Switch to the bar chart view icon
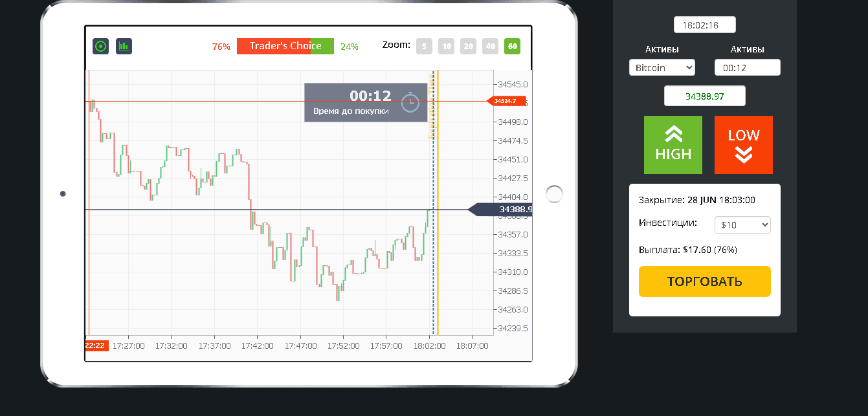 click(124, 46)
